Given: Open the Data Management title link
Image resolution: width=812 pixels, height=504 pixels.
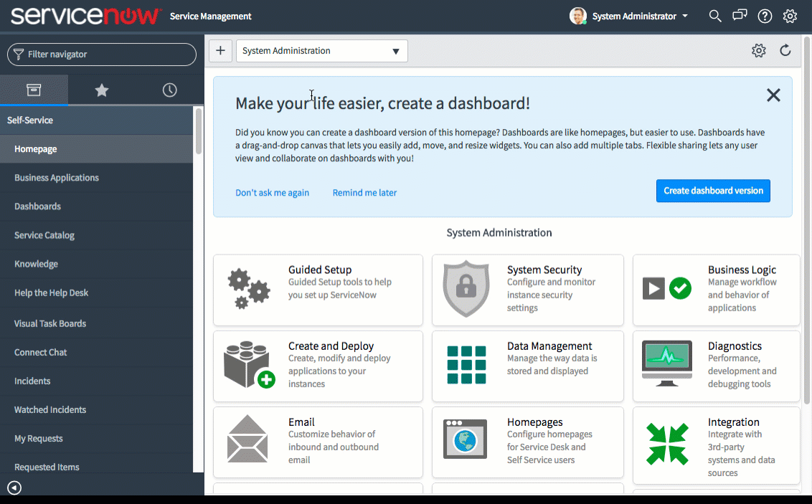Looking at the screenshot, I should tap(549, 346).
